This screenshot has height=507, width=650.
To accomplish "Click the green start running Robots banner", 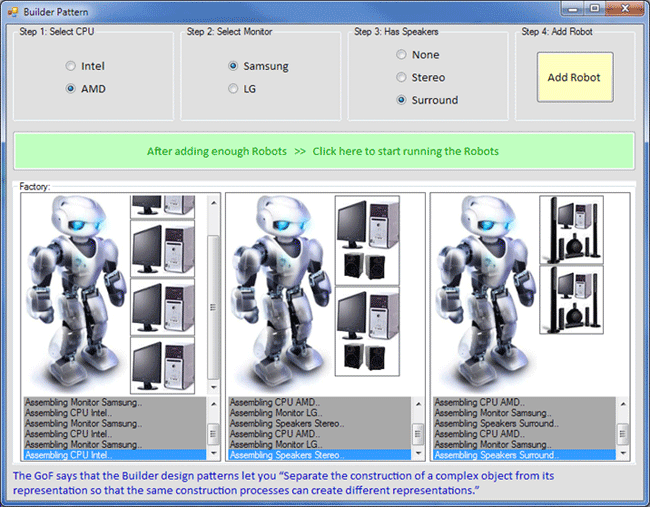I will click(324, 151).
